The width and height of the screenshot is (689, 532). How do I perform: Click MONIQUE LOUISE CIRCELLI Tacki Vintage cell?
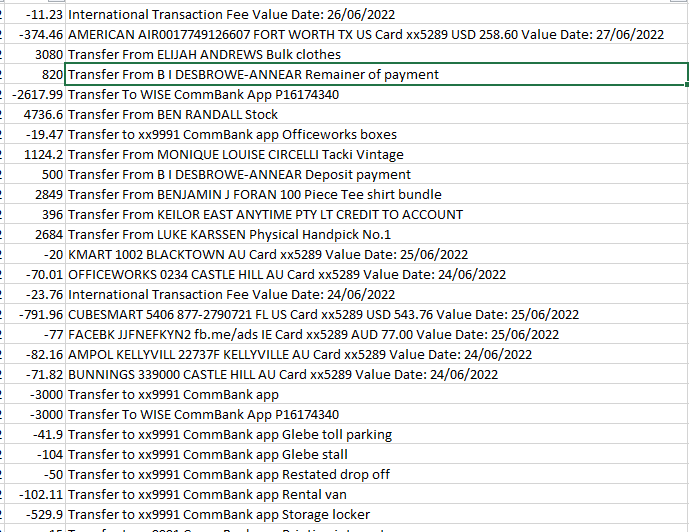[377, 154]
